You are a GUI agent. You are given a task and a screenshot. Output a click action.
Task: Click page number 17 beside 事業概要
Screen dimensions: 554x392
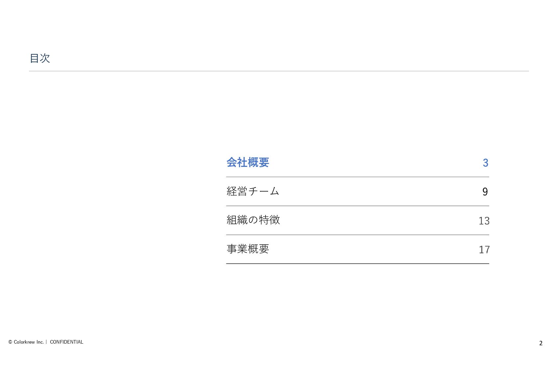point(484,249)
